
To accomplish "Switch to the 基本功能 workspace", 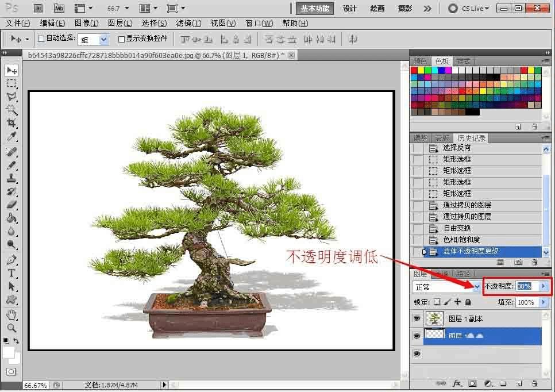I will point(315,9).
